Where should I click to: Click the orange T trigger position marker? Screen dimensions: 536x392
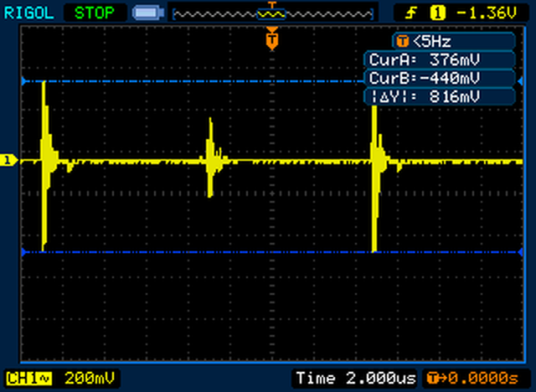tap(272, 39)
